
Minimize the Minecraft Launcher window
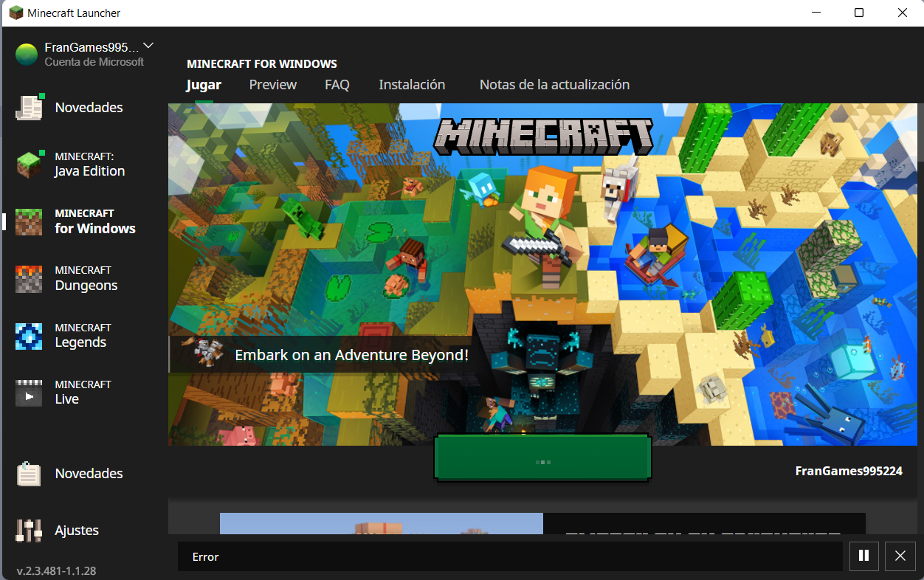click(x=817, y=13)
